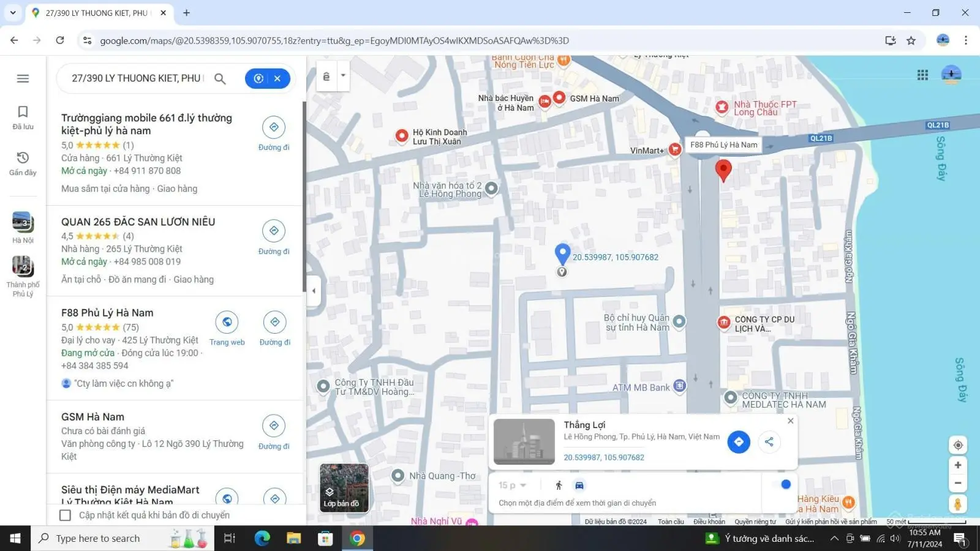The height and width of the screenshot is (551, 980).
Task: Click Toàn cầu footer link
Action: tap(671, 522)
